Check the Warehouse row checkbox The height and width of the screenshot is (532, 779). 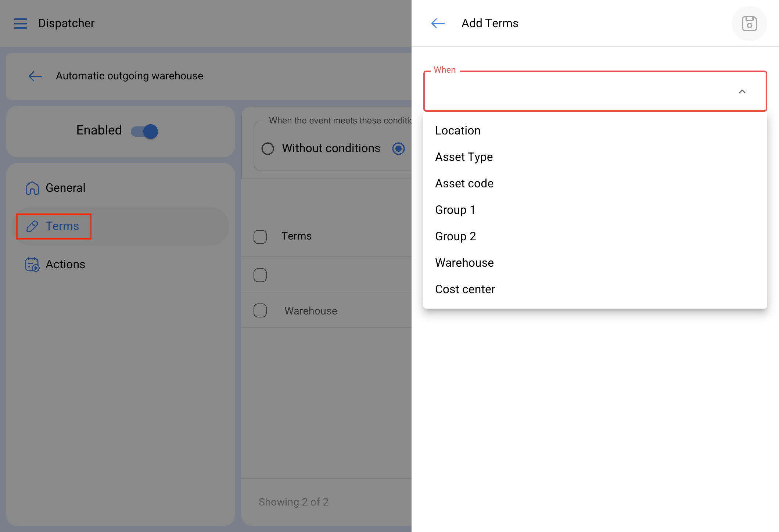point(260,310)
